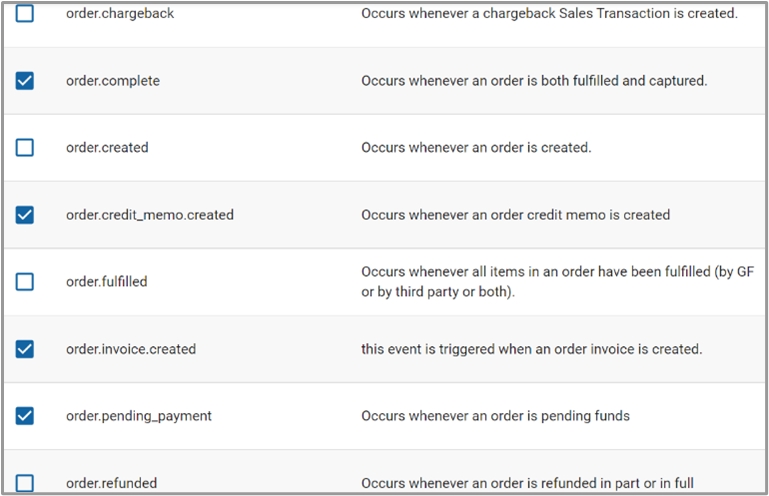
Task: Tick the order.created checkbox
Action: pyautogui.click(x=25, y=148)
